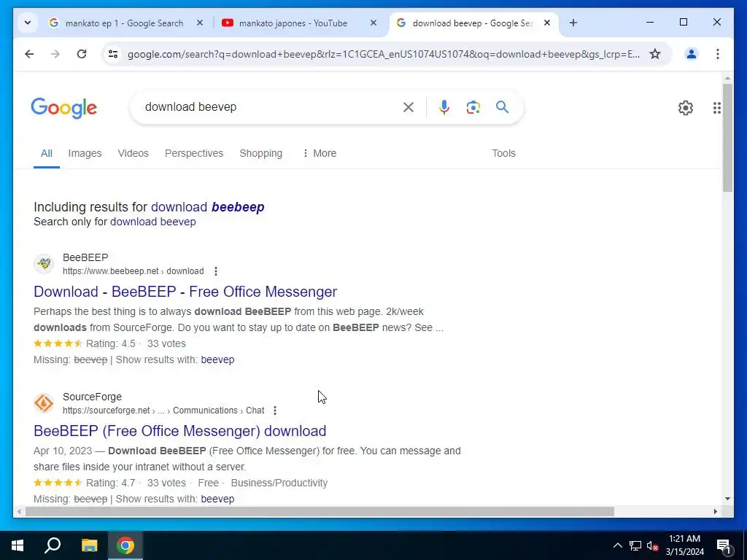Image resolution: width=747 pixels, height=560 pixels.
Task: Close the download beevep tab
Action: point(547,23)
